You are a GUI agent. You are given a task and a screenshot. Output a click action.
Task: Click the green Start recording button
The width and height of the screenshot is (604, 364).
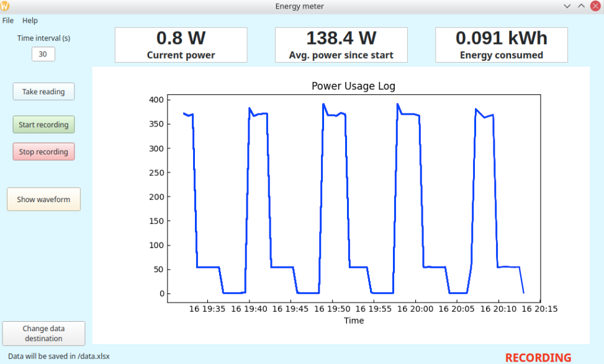click(43, 125)
